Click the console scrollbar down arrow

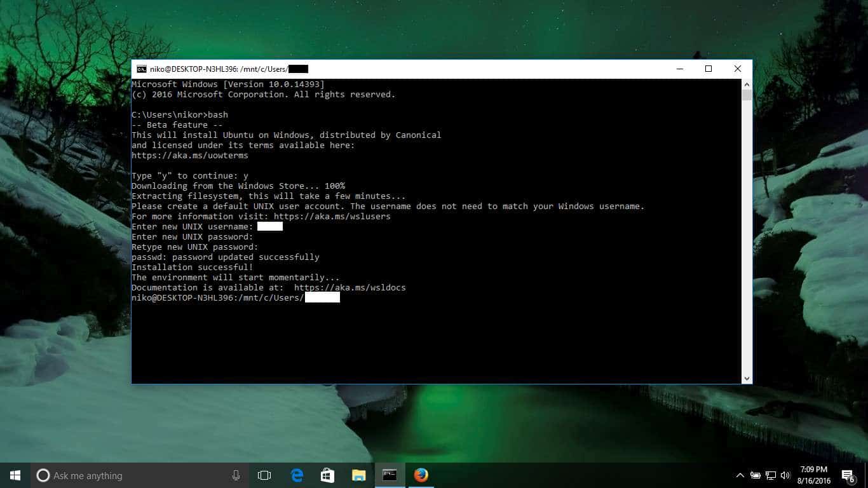[x=747, y=378]
